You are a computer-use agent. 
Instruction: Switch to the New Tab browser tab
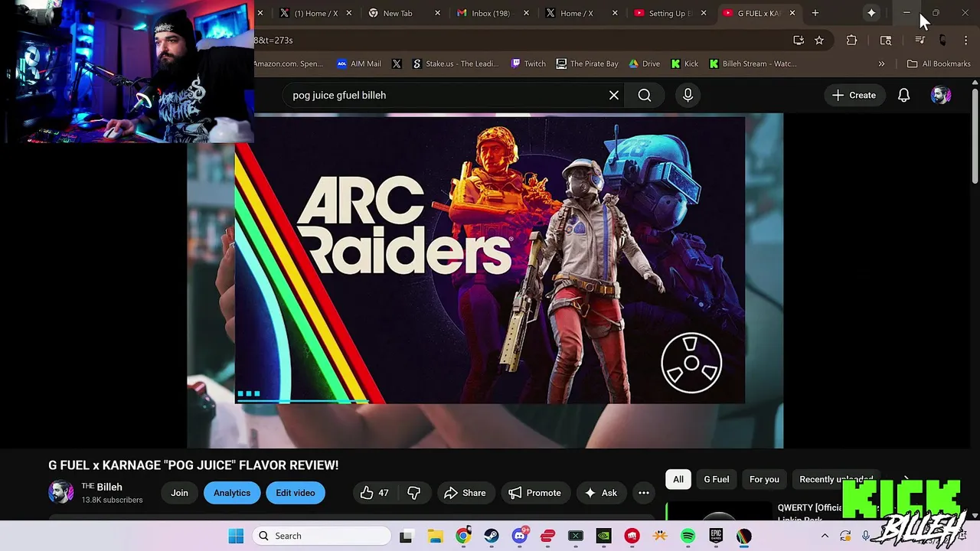coord(397,13)
